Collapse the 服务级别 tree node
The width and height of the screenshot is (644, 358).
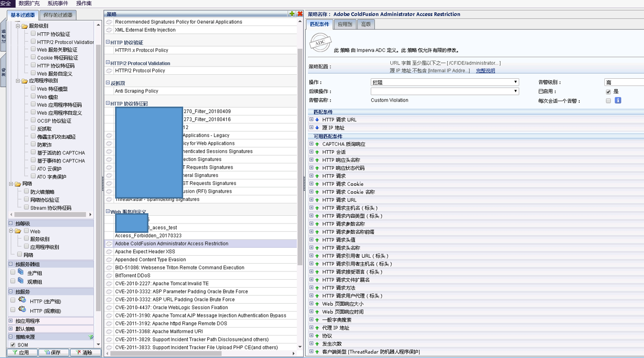(x=18, y=26)
